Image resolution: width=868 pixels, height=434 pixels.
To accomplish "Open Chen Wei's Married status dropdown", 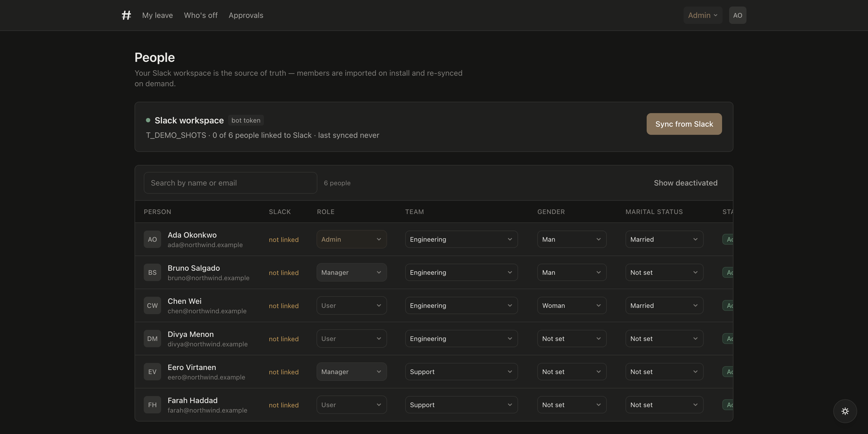I will (664, 305).
